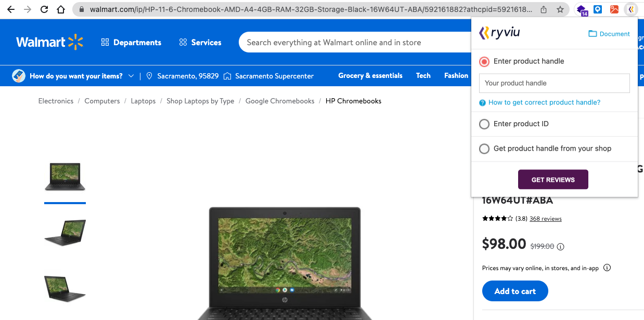Open the Fashion category
This screenshot has height=320, width=644.
coord(456,76)
